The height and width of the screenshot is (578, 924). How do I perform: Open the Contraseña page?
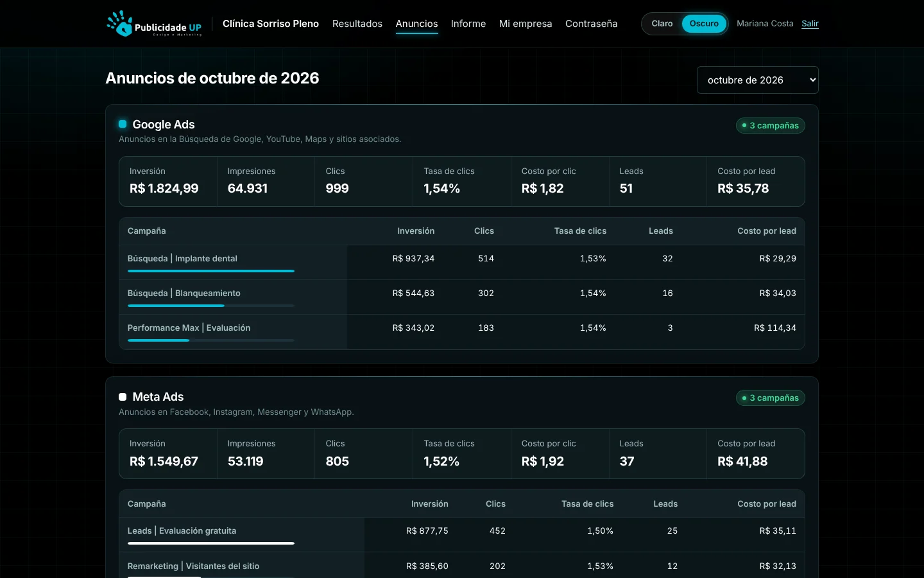tap(591, 24)
